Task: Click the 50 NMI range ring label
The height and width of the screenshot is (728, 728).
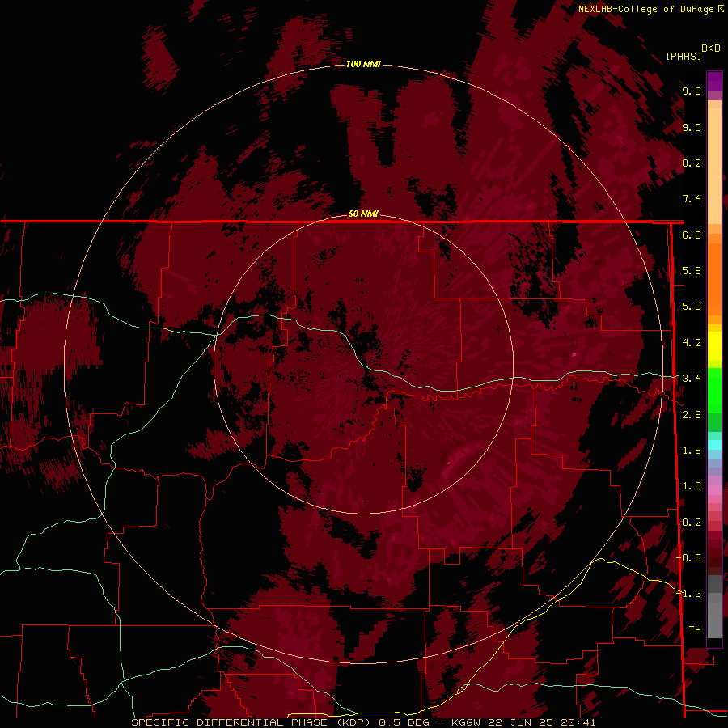Action: tap(363, 214)
